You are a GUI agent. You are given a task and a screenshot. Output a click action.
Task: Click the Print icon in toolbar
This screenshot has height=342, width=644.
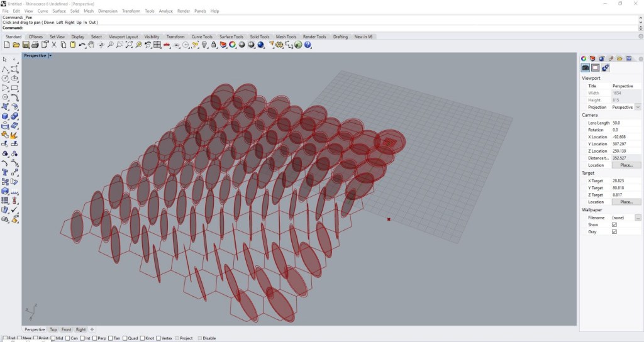pyautogui.click(x=35, y=45)
